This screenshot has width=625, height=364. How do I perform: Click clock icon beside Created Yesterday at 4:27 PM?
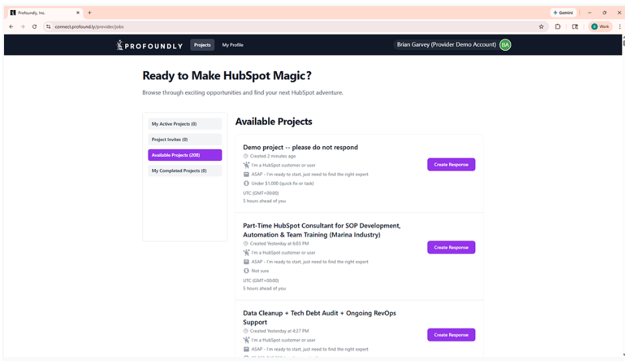(246, 331)
